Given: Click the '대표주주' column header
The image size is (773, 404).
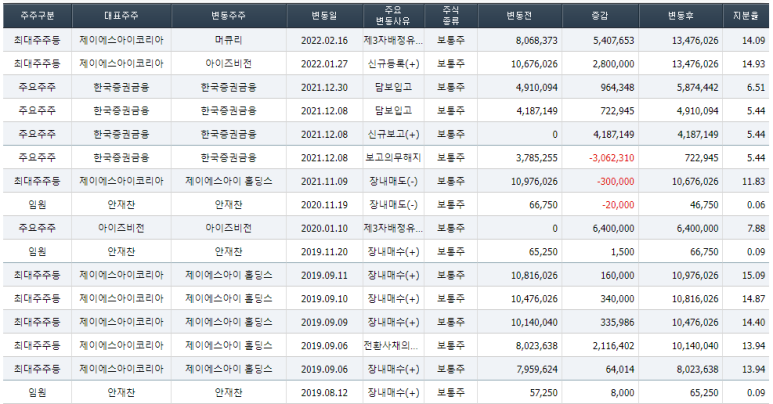Looking at the screenshot, I should coord(121,16).
